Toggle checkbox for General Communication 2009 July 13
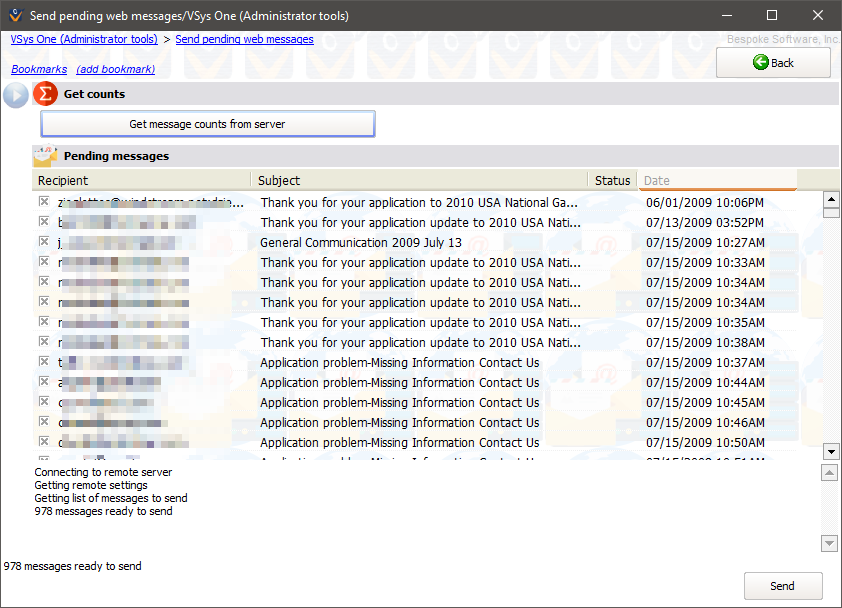Image resolution: width=842 pixels, height=608 pixels. point(43,242)
